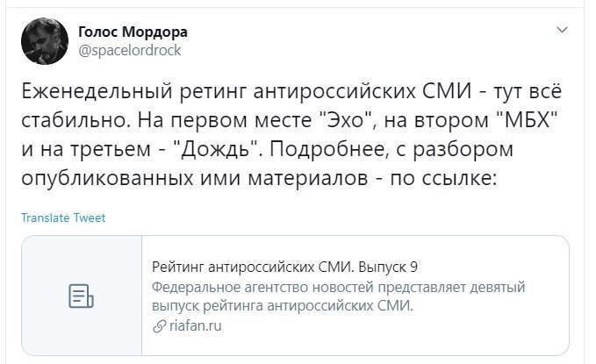Click the Translate Tweet link
The width and height of the screenshot is (596, 364).
(63, 218)
